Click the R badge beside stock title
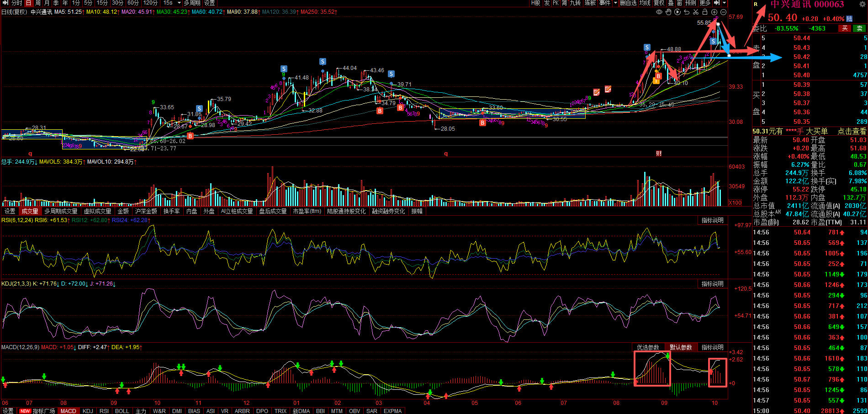 [756, 5]
